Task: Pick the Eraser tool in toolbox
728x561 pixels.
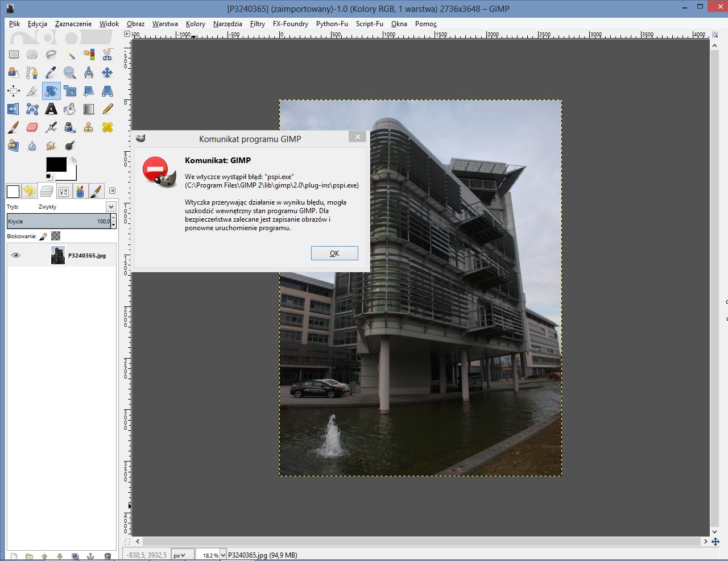Action: pos(32,127)
